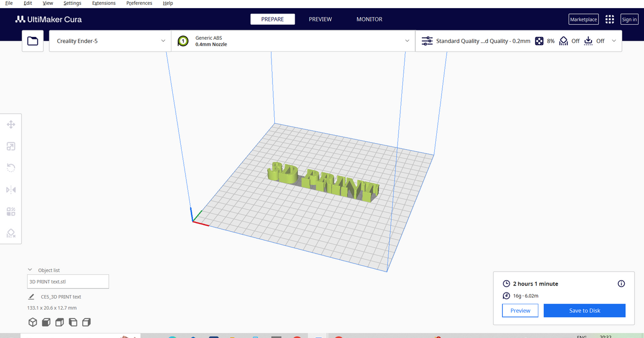Open the application switcher grid icon
Image resolution: width=644 pixels, height=338 pixels.
[x=610, y=19]
